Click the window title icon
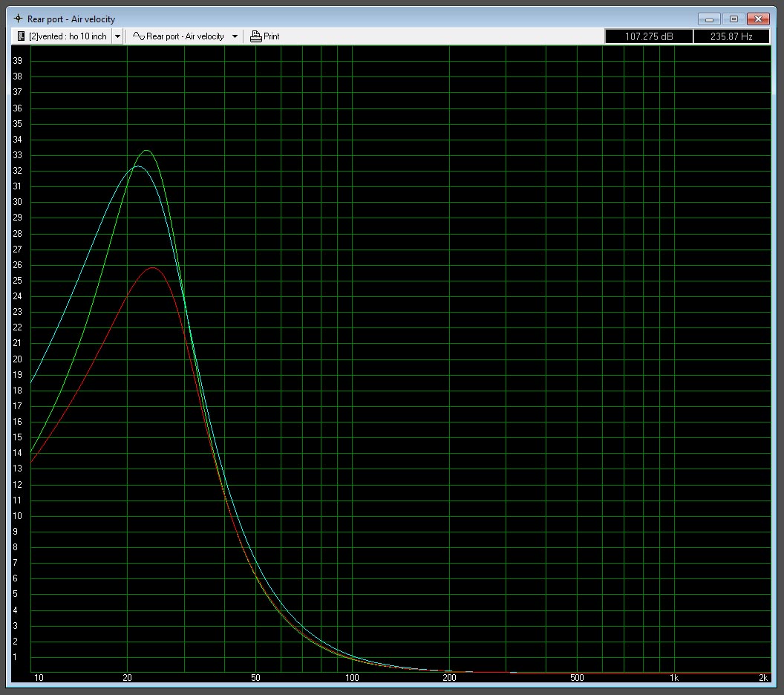The height and width of the screenshot is (695, 784). (18, 19)
